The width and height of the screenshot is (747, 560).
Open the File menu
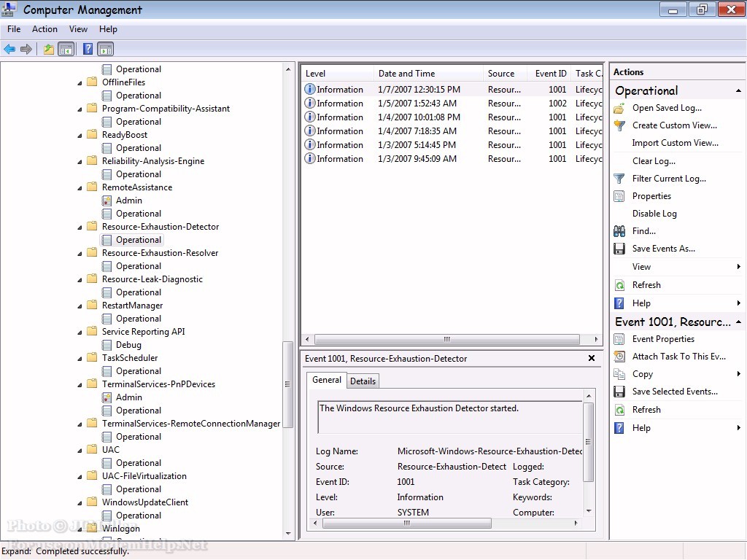[14, 29]
